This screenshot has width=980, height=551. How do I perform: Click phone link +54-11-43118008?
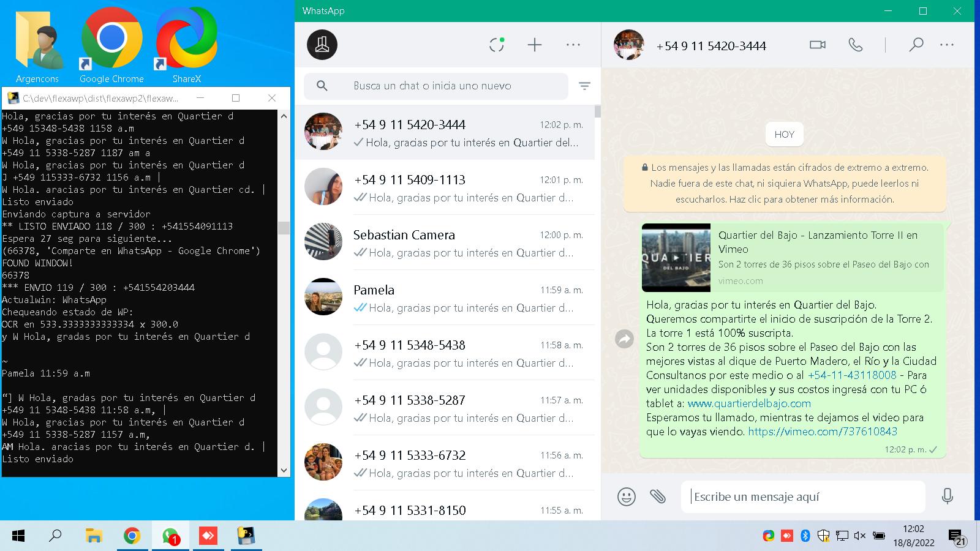point(852,375)
